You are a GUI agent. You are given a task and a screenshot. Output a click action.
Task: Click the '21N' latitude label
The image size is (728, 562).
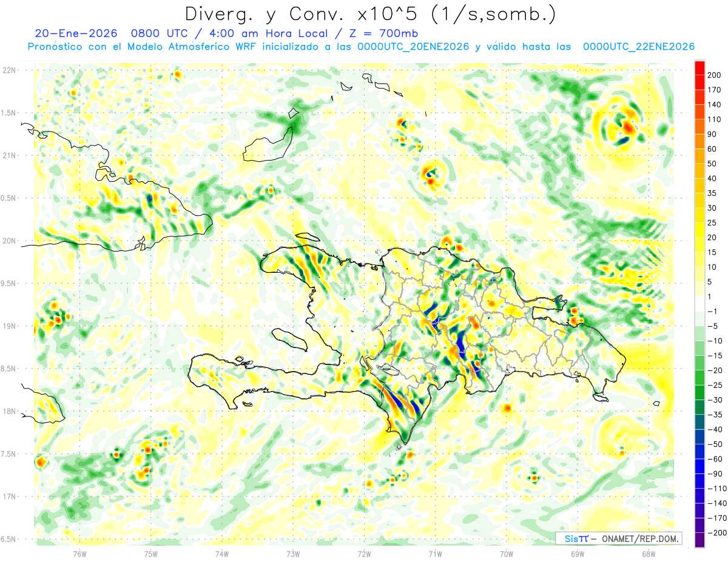[9, 155]
